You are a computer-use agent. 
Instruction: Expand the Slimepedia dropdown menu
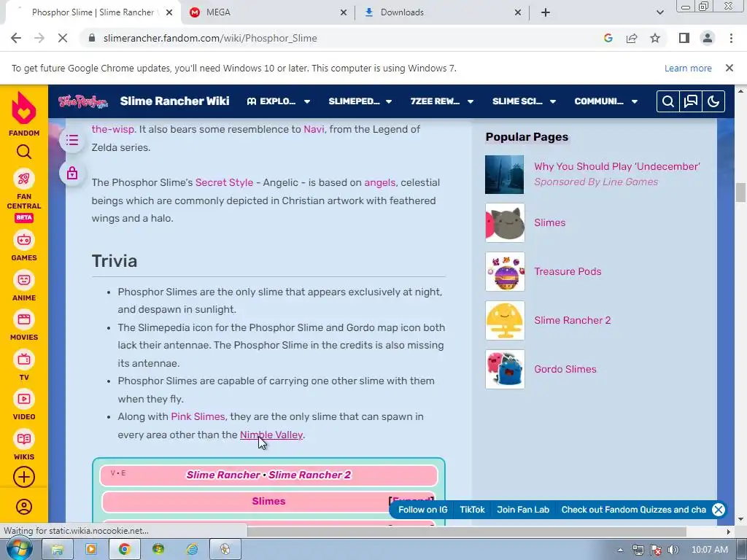click(x=360, y=101)
